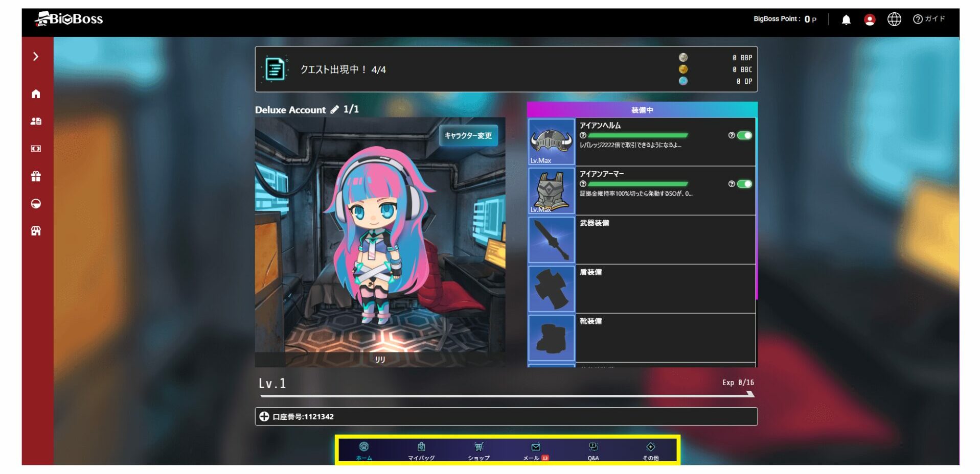Click the home icon in the red sidebar
Image resolution: width=980 pixels, height=474 pixels.
click(x=36, y=94)
